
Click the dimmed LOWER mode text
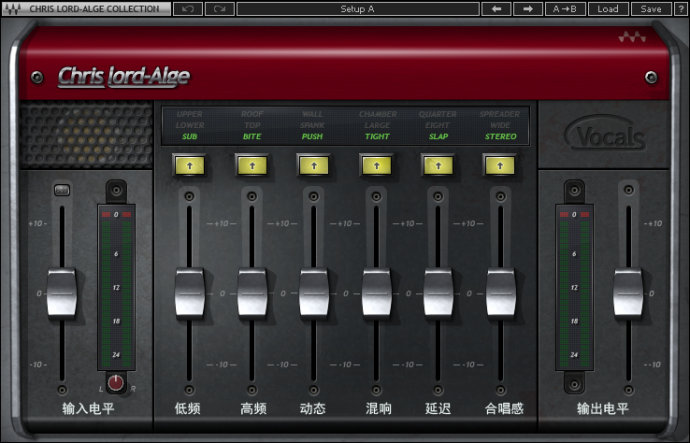(190, 125)
